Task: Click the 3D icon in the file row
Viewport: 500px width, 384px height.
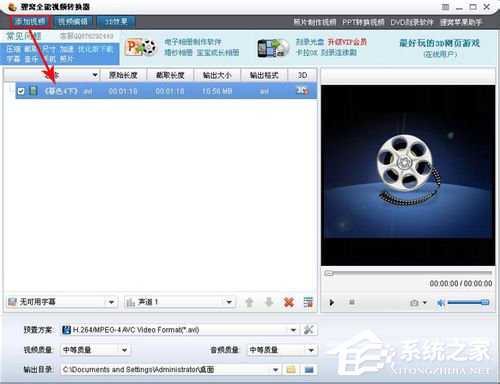Action: pyautogui.click(x=302, y=90)
